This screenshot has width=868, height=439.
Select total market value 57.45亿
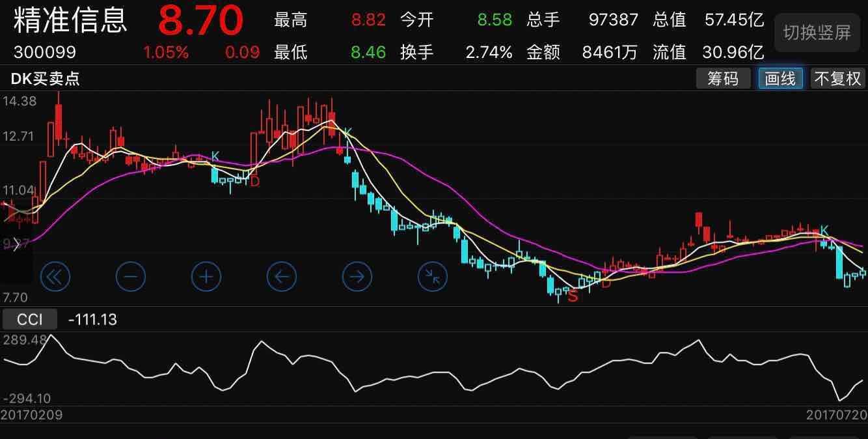[x=735, y=20]
